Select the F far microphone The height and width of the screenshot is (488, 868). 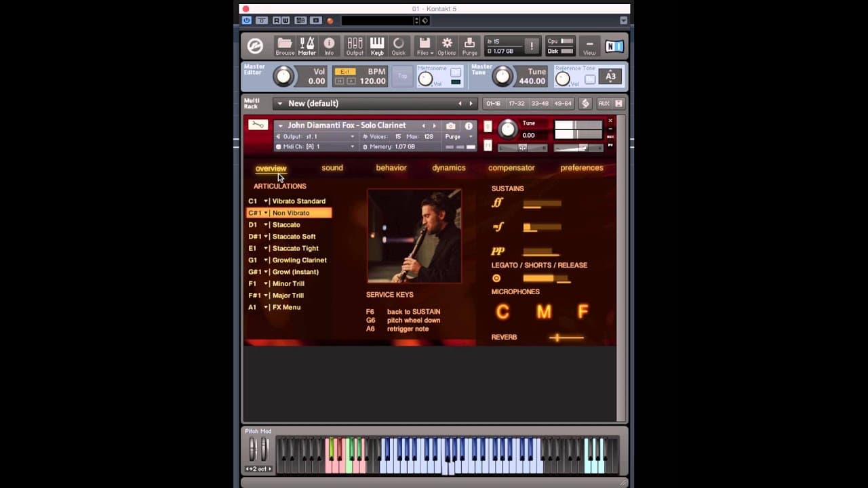pyautogui.click(x=583, y=312)
